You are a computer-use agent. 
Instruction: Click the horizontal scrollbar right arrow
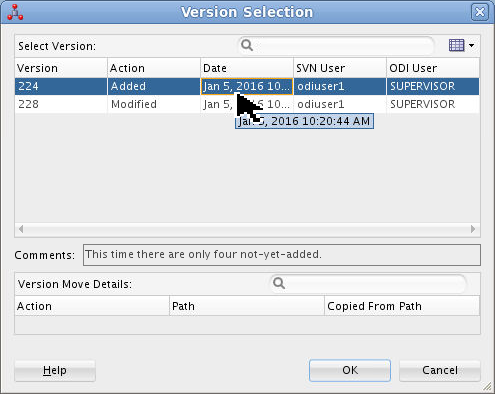click(473, 229)
